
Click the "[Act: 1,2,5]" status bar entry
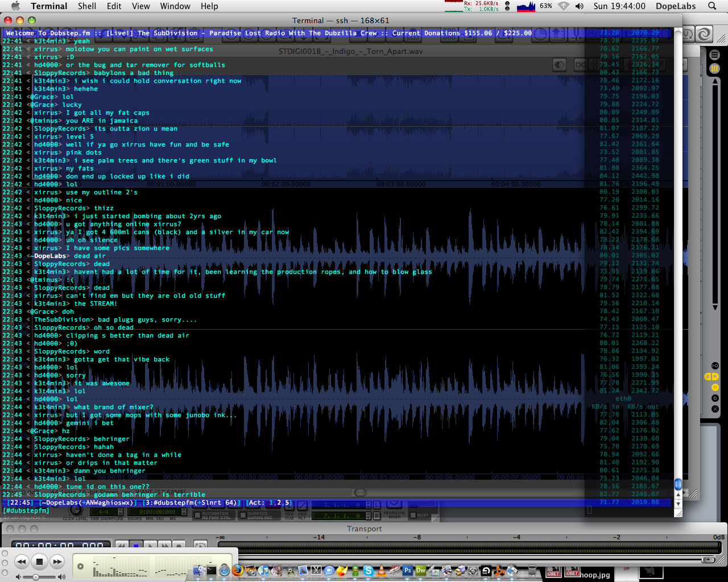[268, 502]
